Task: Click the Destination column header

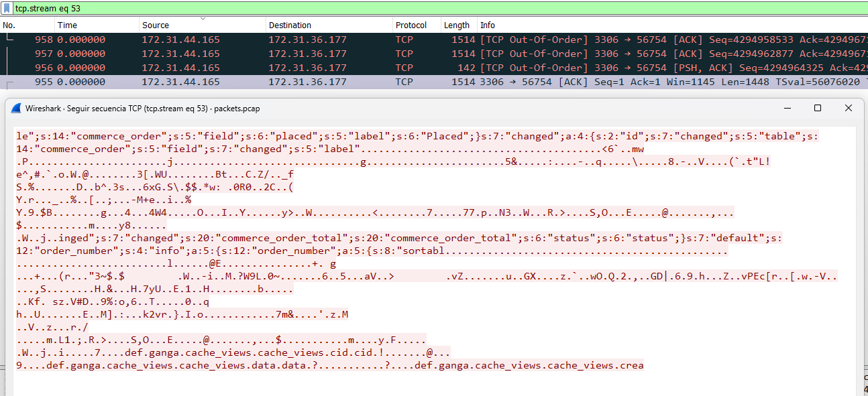Action: point(329,25)
